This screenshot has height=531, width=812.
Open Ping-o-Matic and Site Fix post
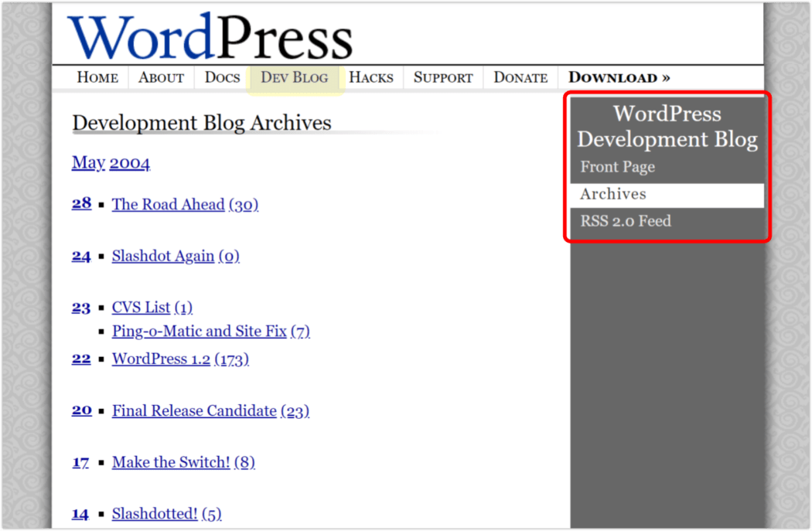199,332
